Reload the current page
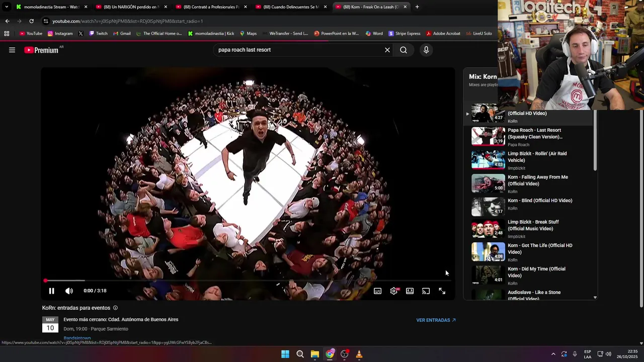Image resolution: width=644 pixels, height=362 pixels. 31,21
